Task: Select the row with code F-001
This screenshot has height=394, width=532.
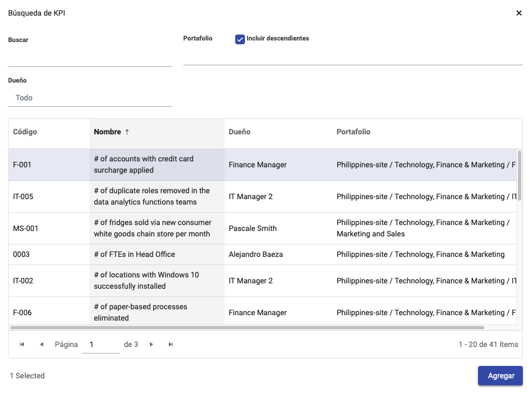Action: (262, 165)
